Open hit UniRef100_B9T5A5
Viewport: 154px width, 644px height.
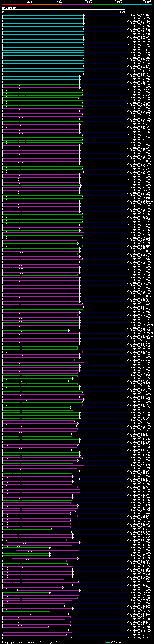138,26
